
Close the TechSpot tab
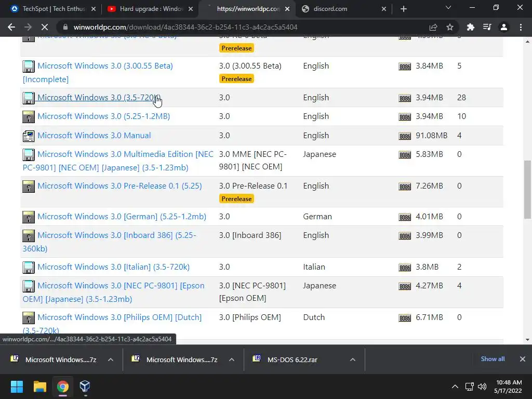(94, 9)
